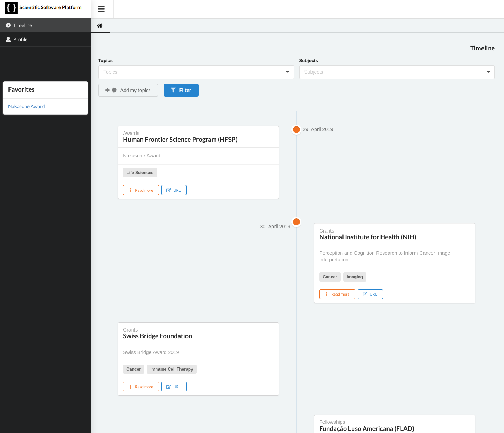Click the Life Sciences tag
Image resolution: width=504 pixels, height=433 pixels.
click(x=140, y=173)
